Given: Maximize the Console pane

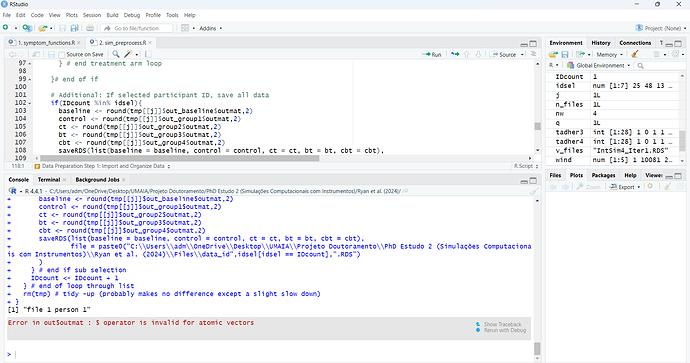Looking at the screenshot, I should point(533,181).
